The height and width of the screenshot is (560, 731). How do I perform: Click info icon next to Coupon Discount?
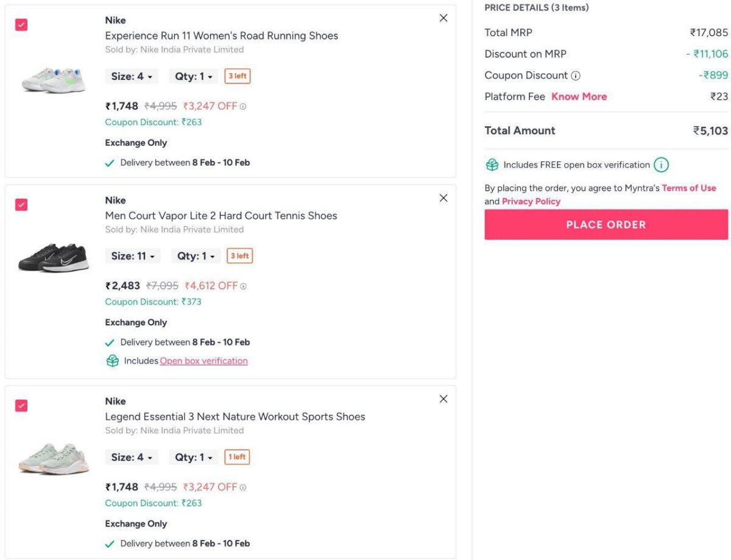(x=576, y=76)
